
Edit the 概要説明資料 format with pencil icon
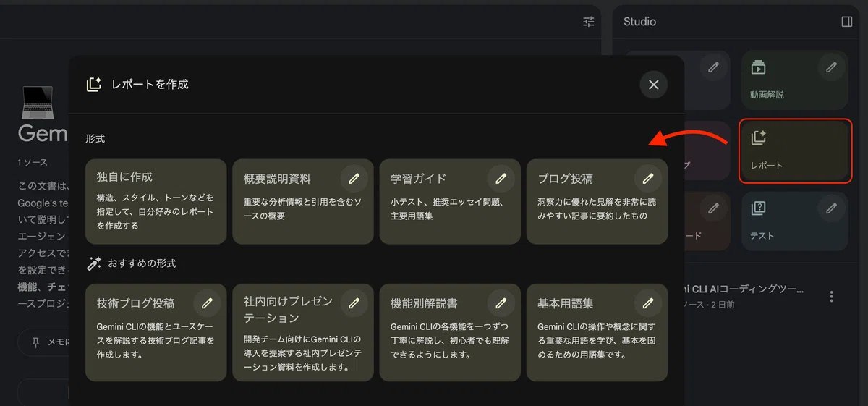point(354,178)
